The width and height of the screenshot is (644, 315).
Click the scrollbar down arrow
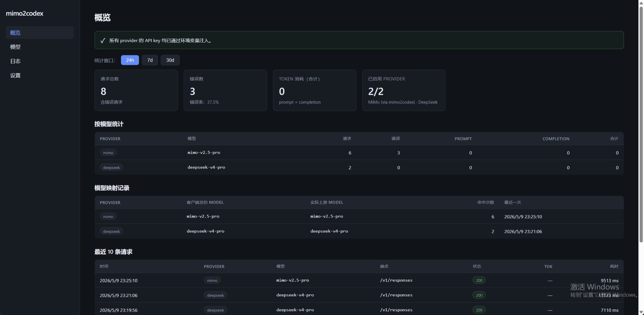tap(641, 312)
